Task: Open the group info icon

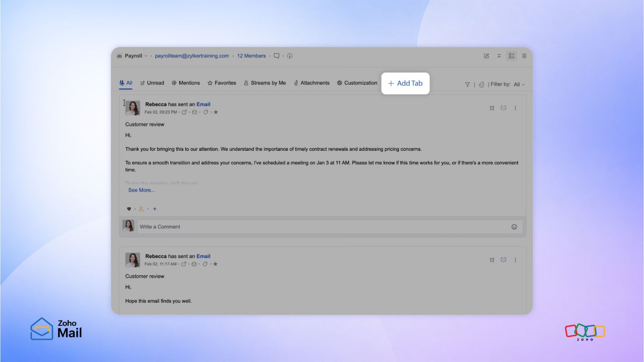Action: tap(290, 56)
